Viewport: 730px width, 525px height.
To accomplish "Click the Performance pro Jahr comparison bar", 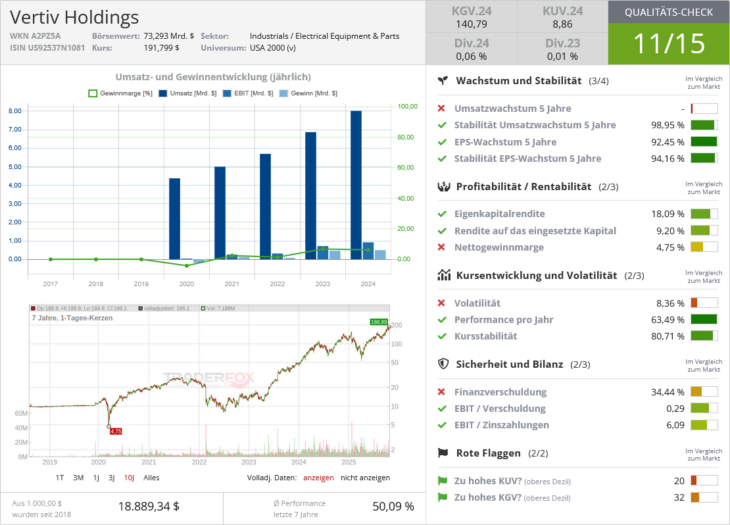I will click(x=704, y=320).
